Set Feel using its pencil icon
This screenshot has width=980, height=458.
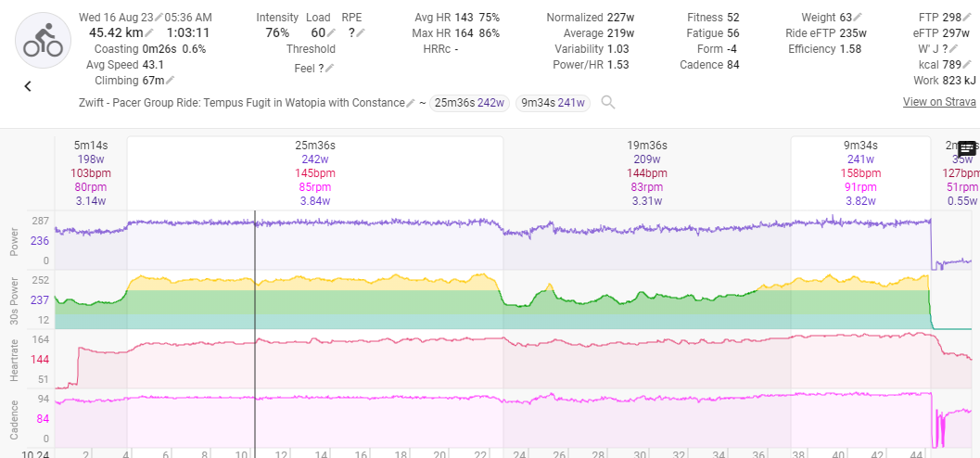(x=329, y=68)
